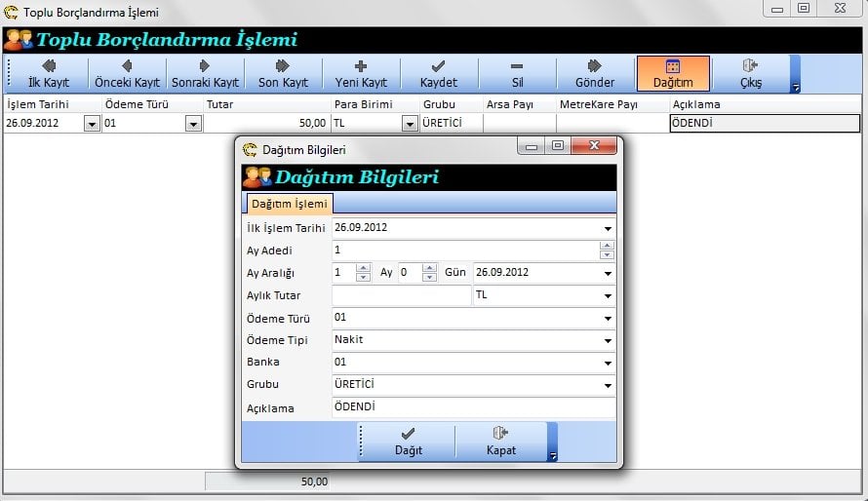Open the Dağıtım toolbar button

673,73
